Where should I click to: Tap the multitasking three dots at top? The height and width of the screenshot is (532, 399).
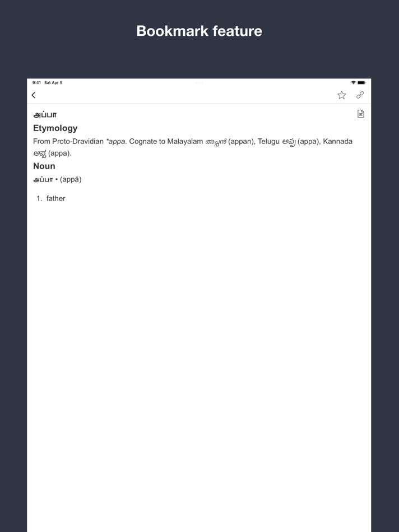199,82
